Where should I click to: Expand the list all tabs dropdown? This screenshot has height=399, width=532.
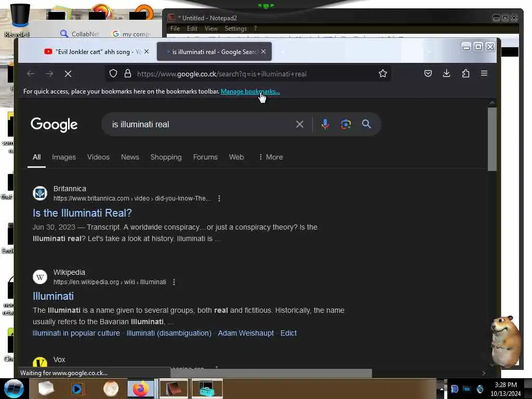click(x=430, y=51)
